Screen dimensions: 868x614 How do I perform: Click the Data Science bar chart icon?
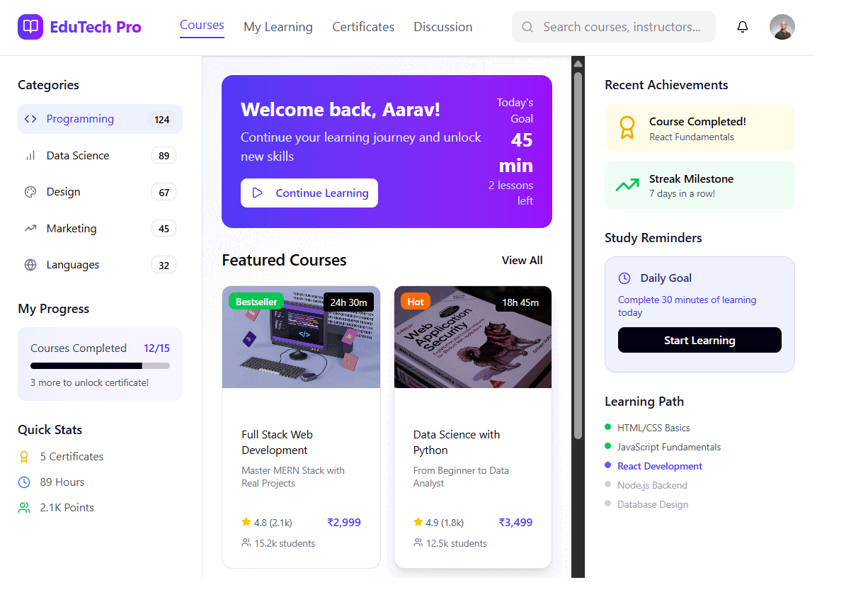tap(30, 156)
